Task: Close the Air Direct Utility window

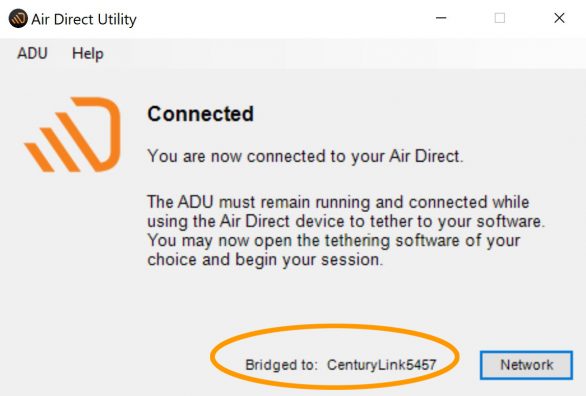Action: (x=559, y=18)
